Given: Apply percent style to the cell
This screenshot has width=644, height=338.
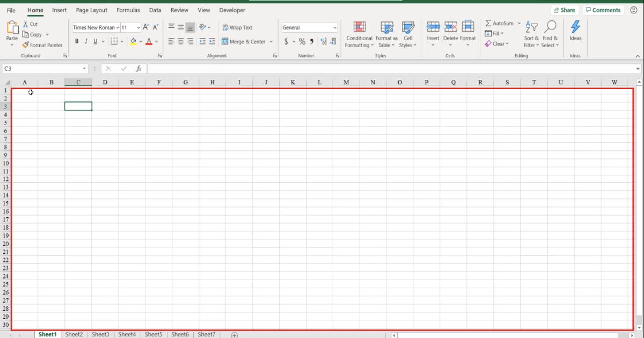Looking at the screenshot, I should click(302, 41).
